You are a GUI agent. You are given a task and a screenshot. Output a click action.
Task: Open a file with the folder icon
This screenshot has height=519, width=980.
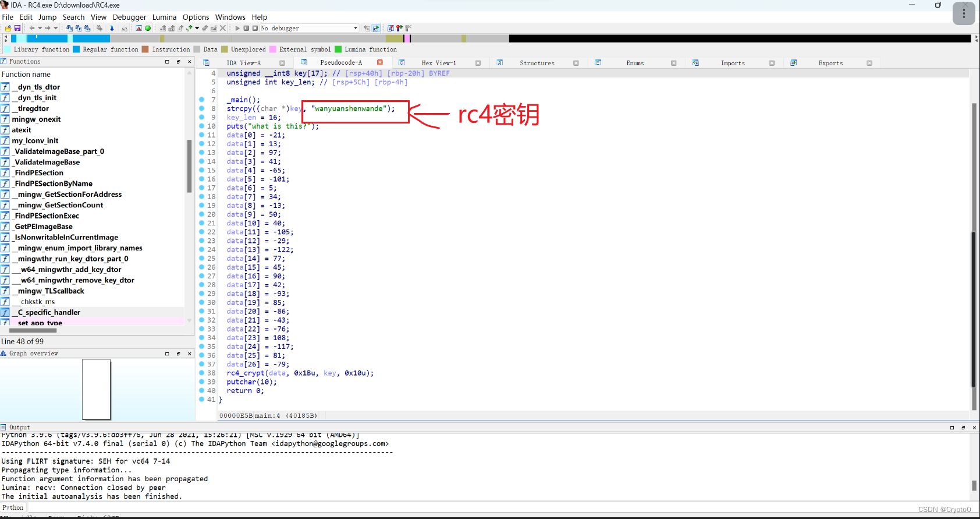click(x=8, y=28)
